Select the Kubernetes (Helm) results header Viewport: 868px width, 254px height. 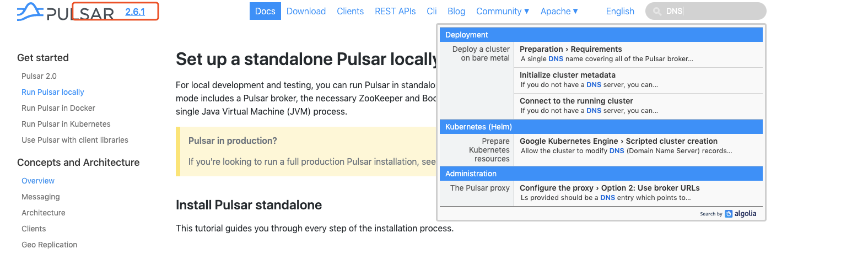coord(601,127)
